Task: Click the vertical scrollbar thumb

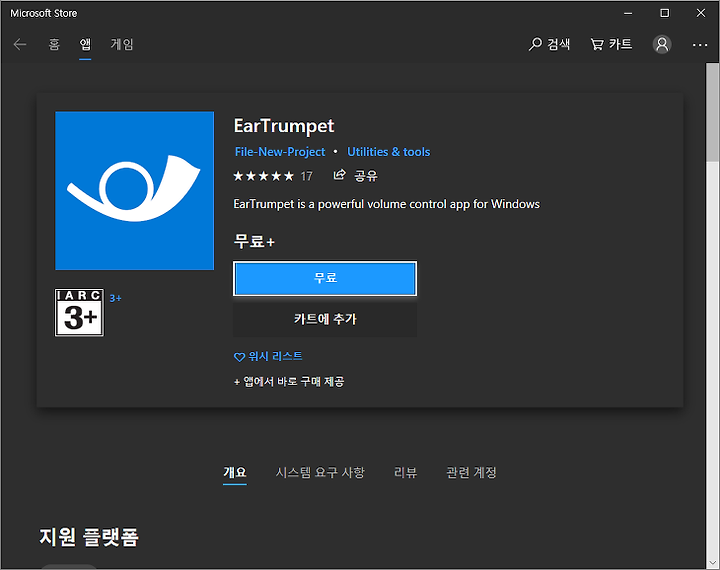Action: 713,113
